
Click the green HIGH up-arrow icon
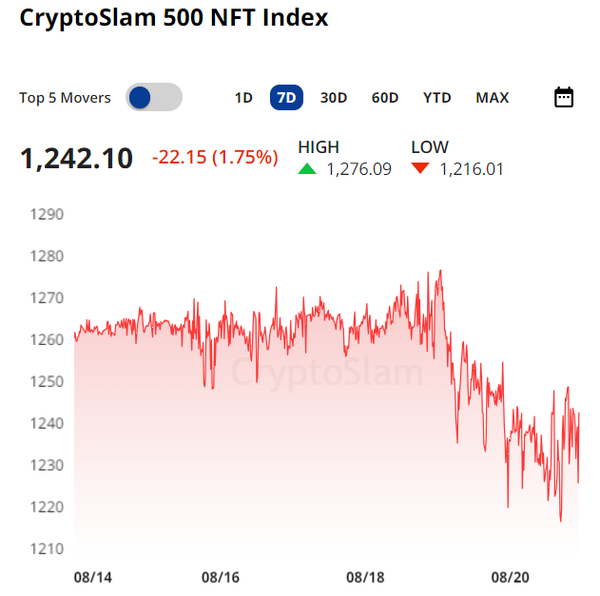tap(308, 168)
